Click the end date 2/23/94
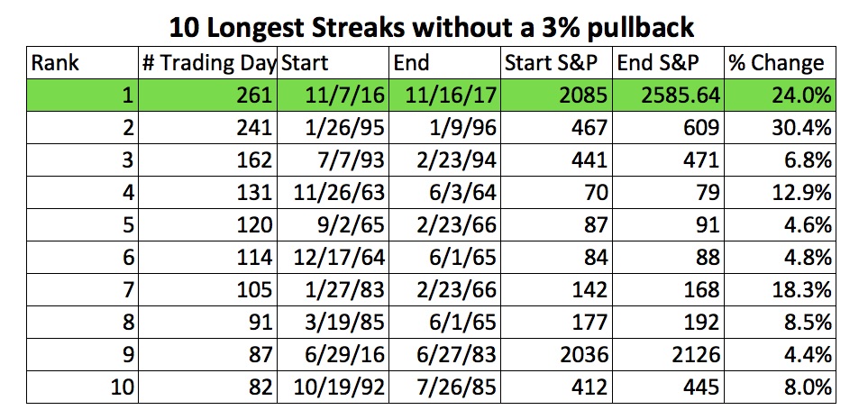 point(445,160)
